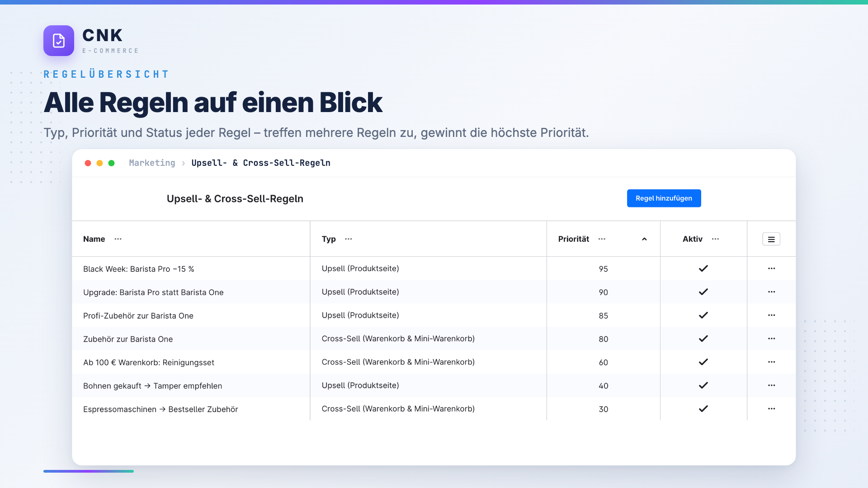
Task: Open the Name column options dots
Action: click(x=118, y=239)
